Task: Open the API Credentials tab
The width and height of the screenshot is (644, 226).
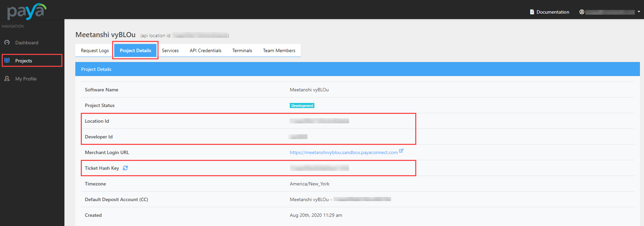Action: 206,50
